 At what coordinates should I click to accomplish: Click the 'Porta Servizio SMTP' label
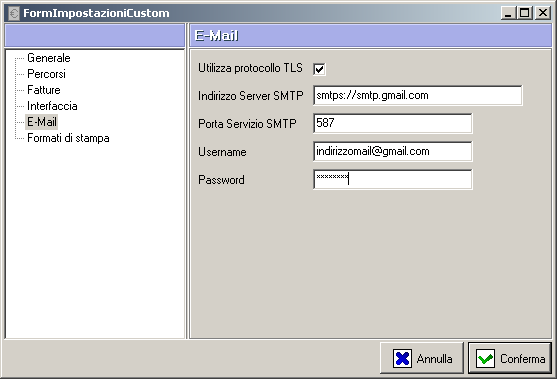click(247, 124)
